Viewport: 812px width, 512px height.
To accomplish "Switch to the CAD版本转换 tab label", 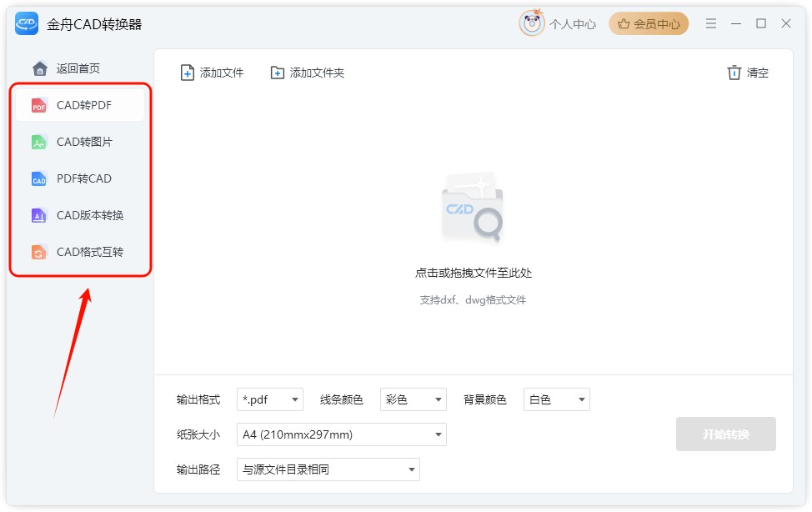I will [x=90, y=216].
